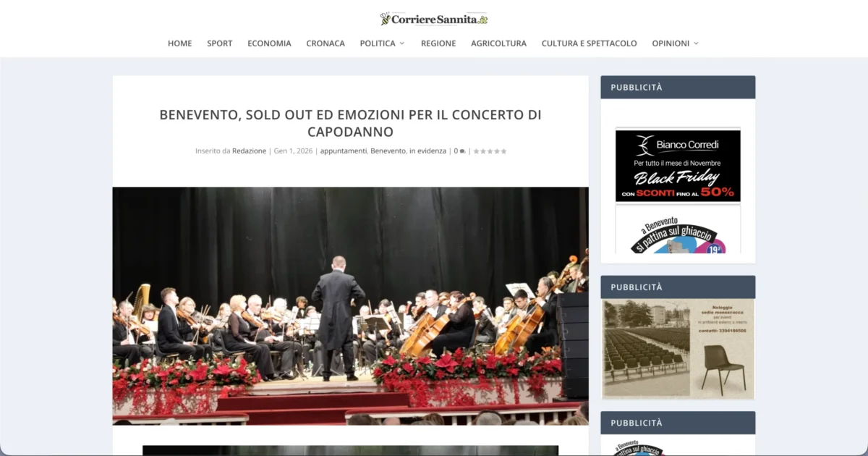Go to the Home menu item
The width and height of the screenshot is (868, 456).
(180, 43)
